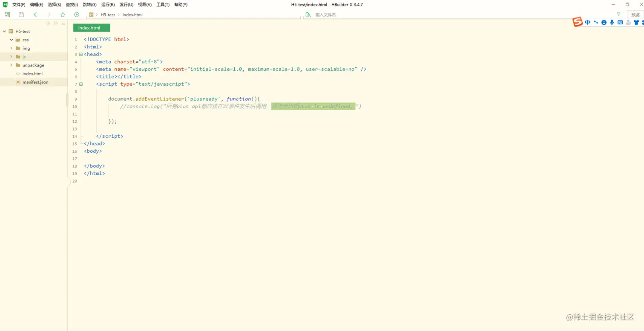Image resolution: width=644 pixels, height=331 pixels.
Task: Select the unpackage folder in project tree
Action: 33,65
